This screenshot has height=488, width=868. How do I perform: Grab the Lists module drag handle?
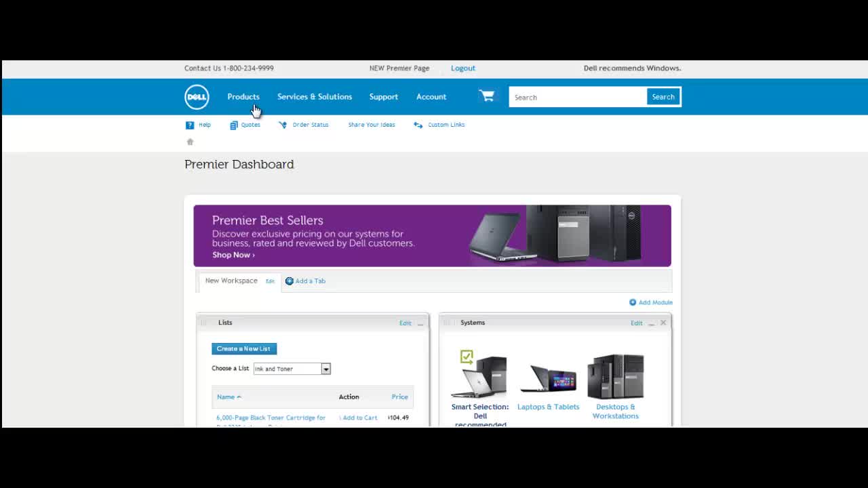203,323
